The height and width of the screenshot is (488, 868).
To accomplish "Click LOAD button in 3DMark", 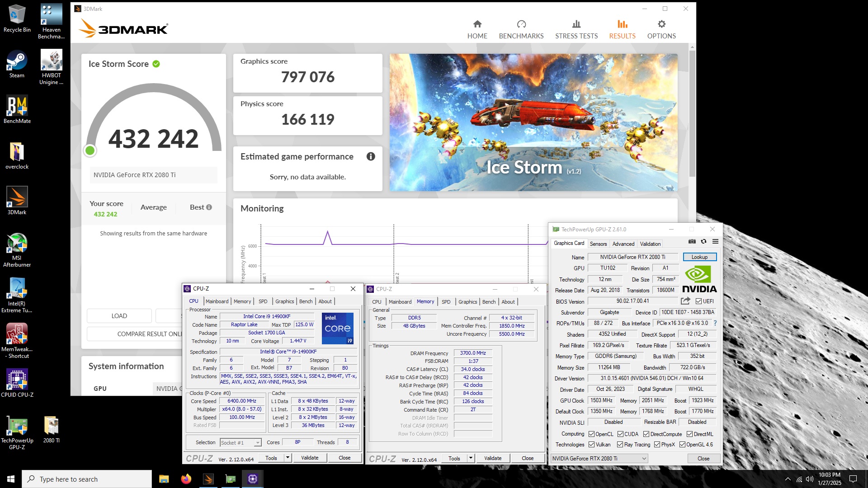I will click(119, 316).
